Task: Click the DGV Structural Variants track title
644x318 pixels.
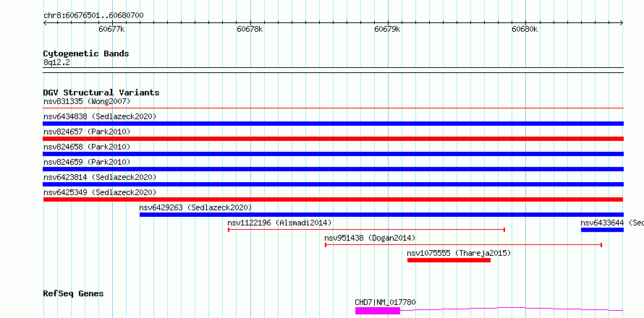Action: pyautogui.click(x=101, y=93)
